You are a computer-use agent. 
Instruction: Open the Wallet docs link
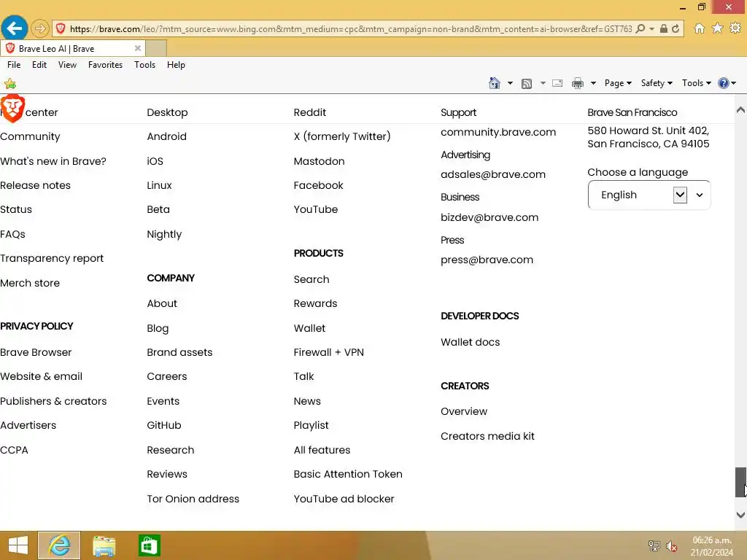pos(471,342)
